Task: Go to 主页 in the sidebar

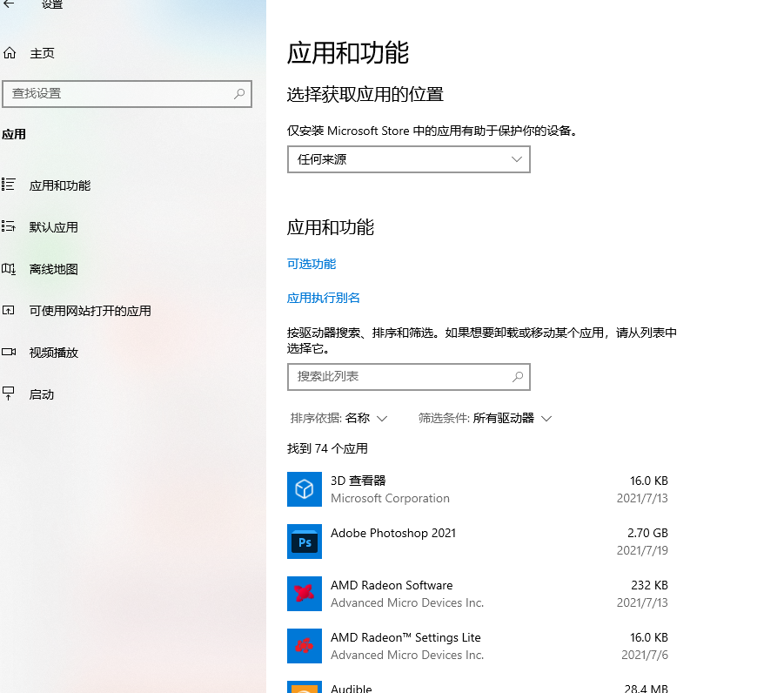Action: pos(42,53)
